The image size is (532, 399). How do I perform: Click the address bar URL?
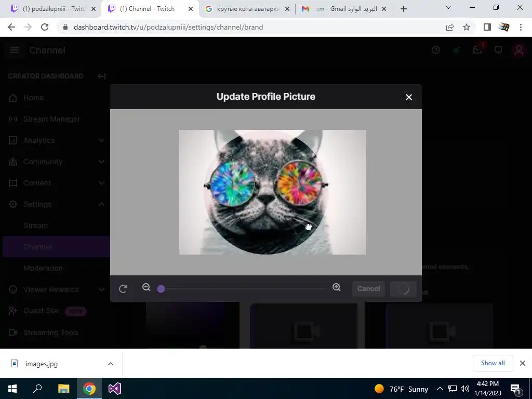(x=168, y=27)
